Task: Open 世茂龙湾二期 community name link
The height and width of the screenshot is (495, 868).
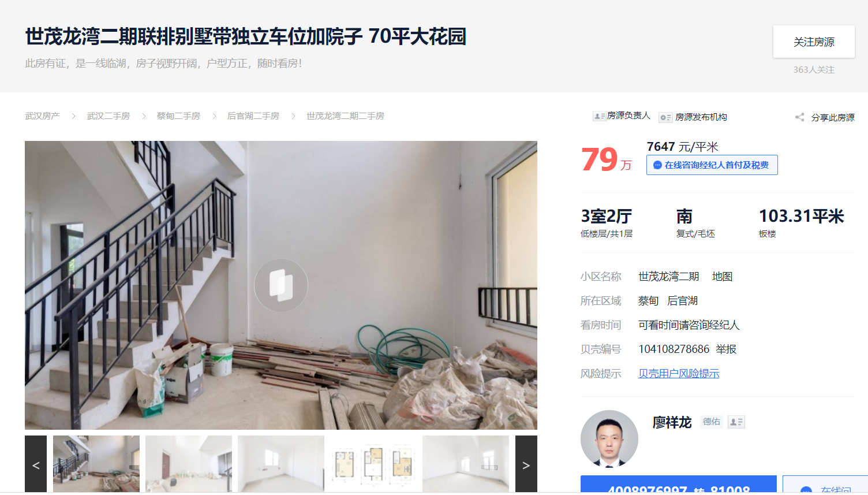Action: (x=668, y=277)
